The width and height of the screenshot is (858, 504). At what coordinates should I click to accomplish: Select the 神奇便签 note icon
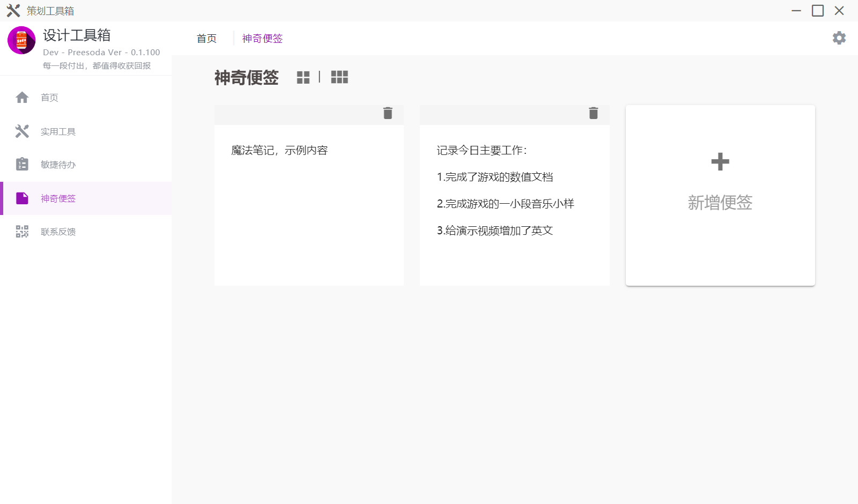pyautogui.click(x=22, y=198)
